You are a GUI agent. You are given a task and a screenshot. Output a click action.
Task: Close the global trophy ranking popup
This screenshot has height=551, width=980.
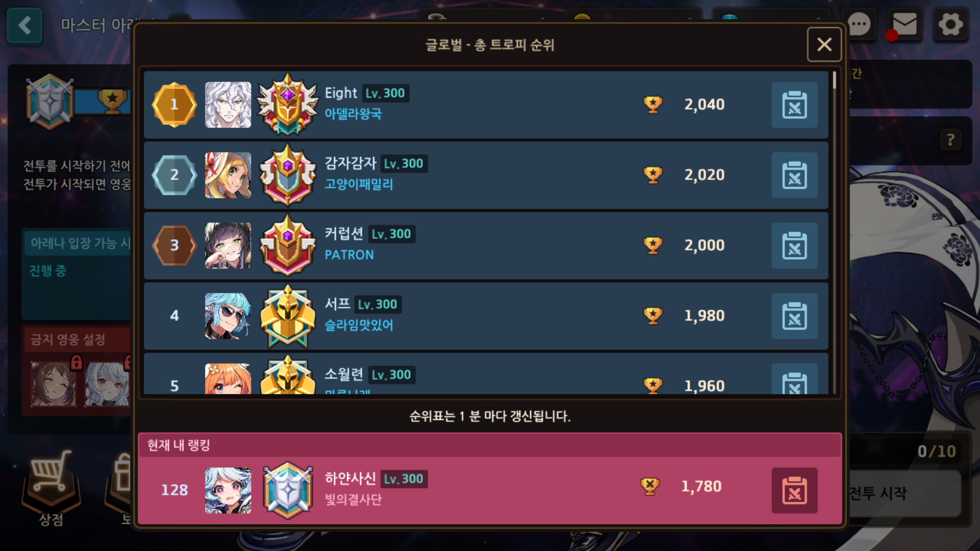[x=824, y=44]
